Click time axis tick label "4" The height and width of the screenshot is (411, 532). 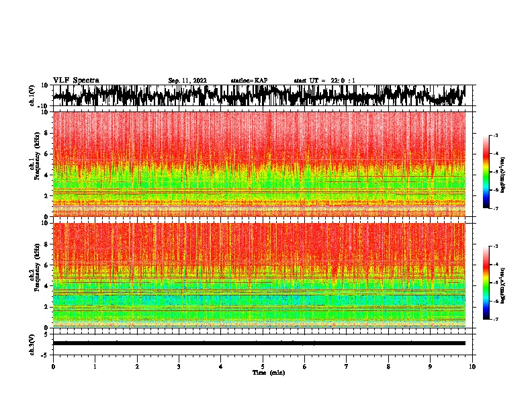pyautogui.click(x=221, y=367)
